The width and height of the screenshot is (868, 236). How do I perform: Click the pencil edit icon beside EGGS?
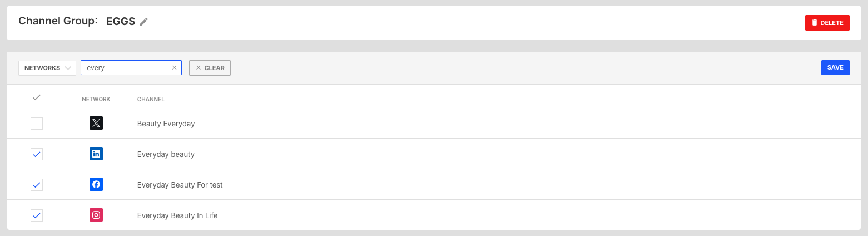(144, 22)
